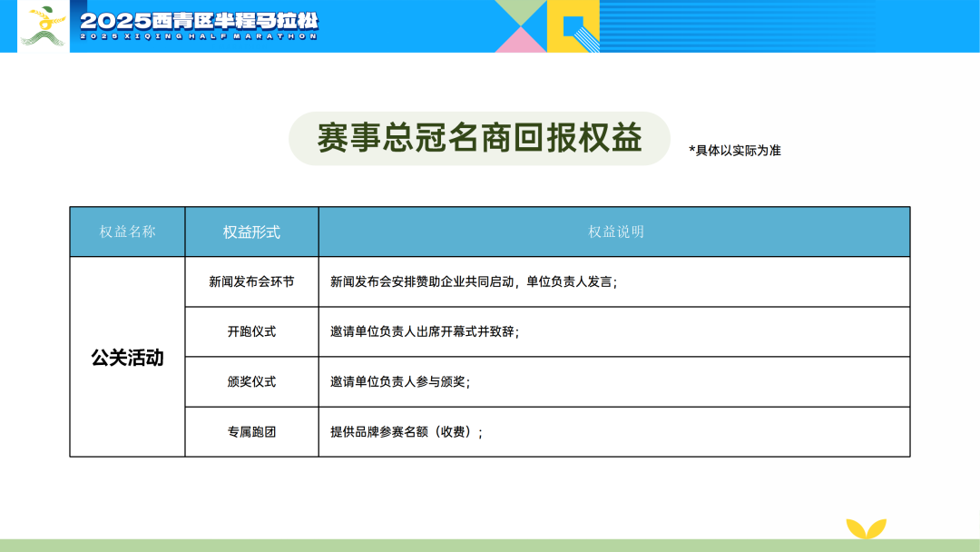Click the 邀请单位负责人参与颁奖 description
This screenshot has width=980, height=552.
pyautogui.click(x=400, y=382)
